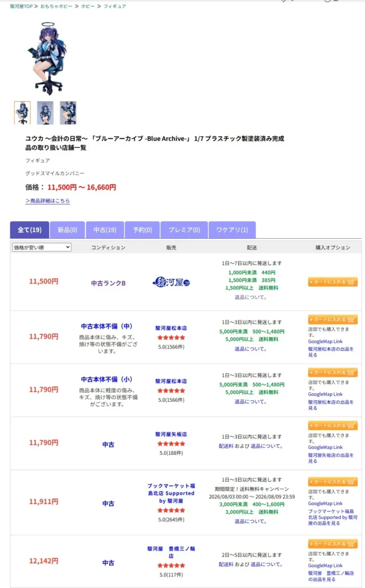Select the second figure thumbnail
Image resolution: width=365 pixels, height=588 pixels.
click(45, 113)
